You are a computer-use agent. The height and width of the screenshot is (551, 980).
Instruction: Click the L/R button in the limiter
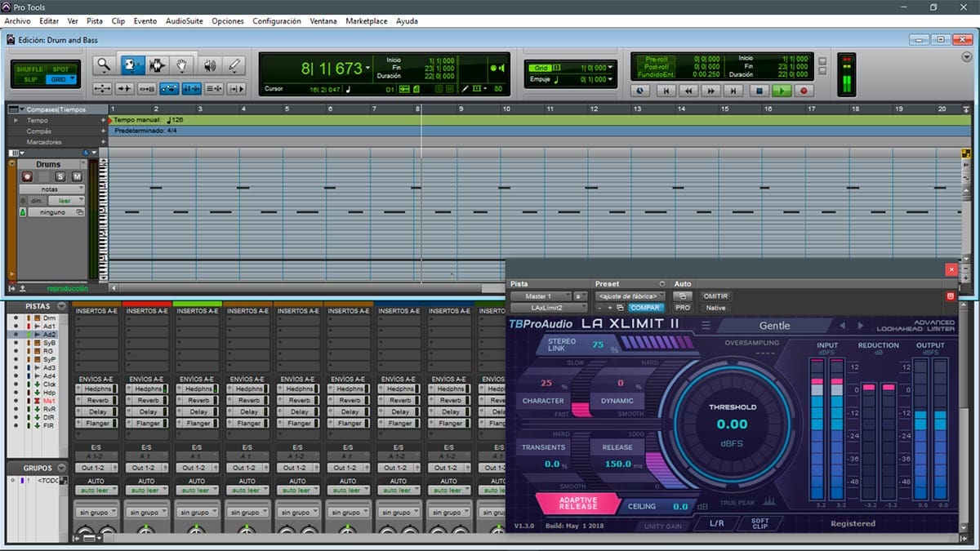[x=716, y=523]
